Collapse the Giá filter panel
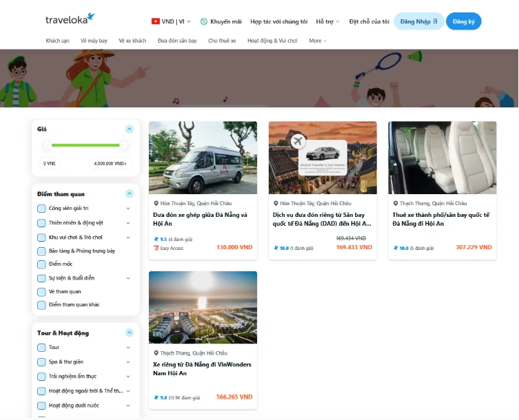This screenshot has width=519, height=420. tap(129, 129)
